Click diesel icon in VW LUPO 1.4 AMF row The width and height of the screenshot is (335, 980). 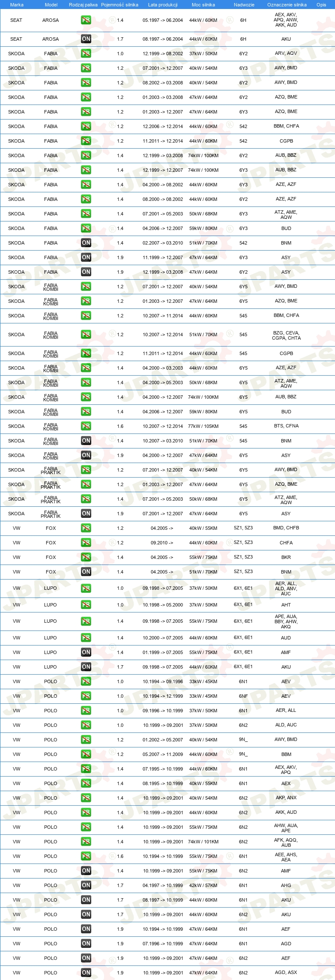(86, 652)
